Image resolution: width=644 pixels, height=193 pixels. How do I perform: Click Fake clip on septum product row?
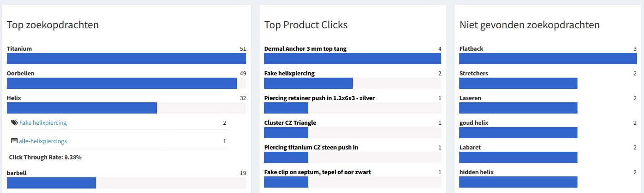pyautogui.click(x=317, y=172)
